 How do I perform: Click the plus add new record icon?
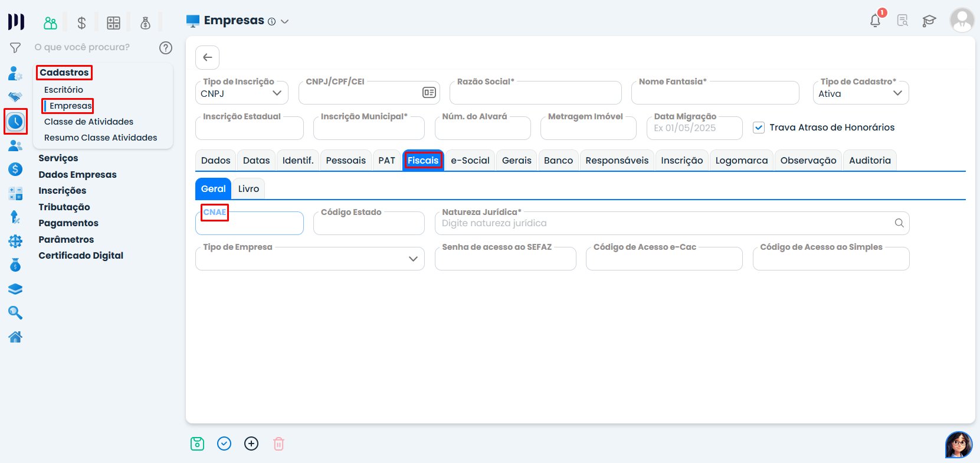(251, 444)
